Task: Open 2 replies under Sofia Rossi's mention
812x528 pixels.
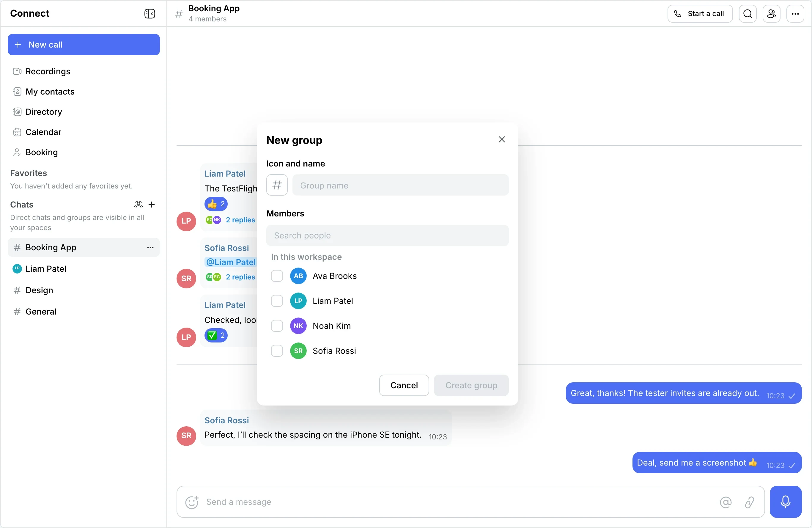Action: pyautogui.click(x=240, y=277)
